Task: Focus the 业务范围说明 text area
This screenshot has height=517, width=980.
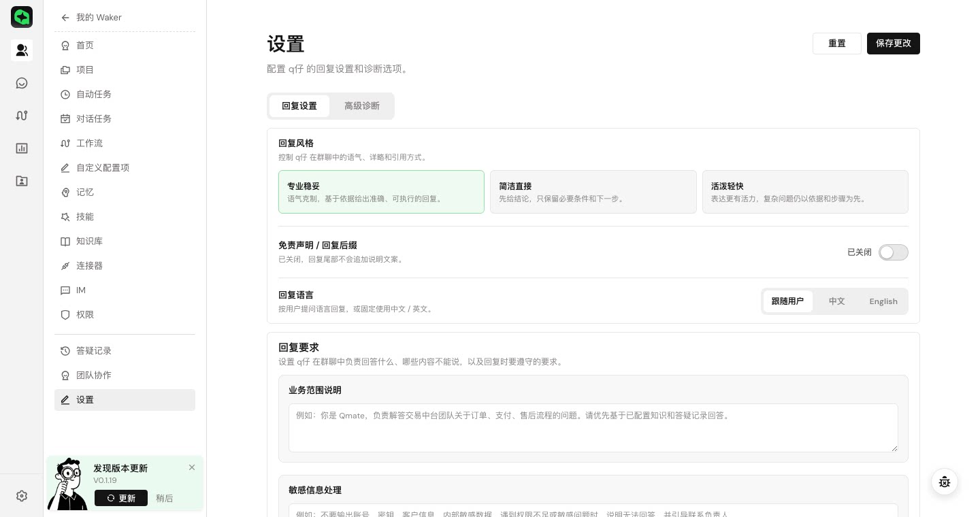Action: 593,428
